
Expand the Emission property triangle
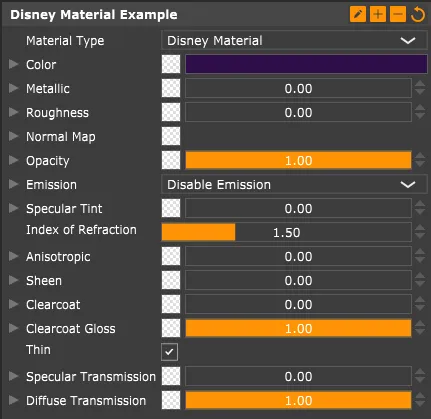[13, 184]
